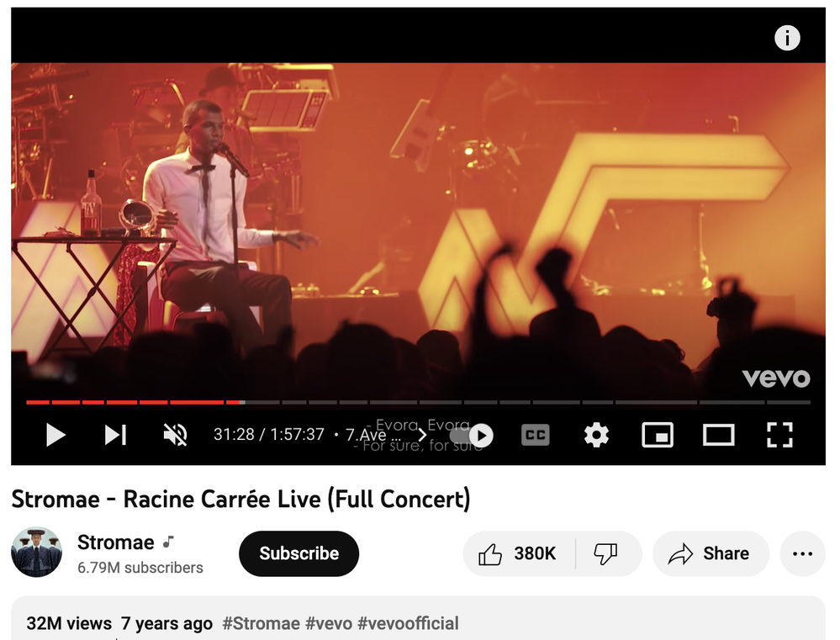Click the '32M views' text in the description

pyautogui.click(x=69, y=623)
